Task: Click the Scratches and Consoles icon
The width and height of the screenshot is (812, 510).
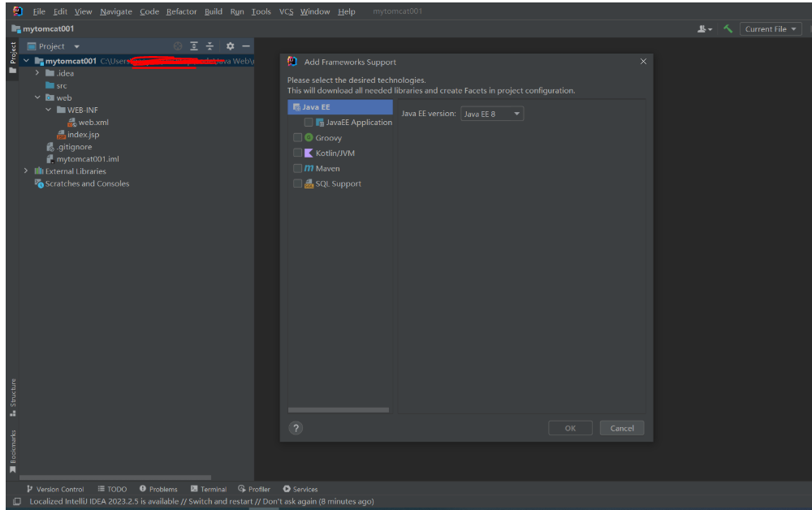Action: coord(39,184)
